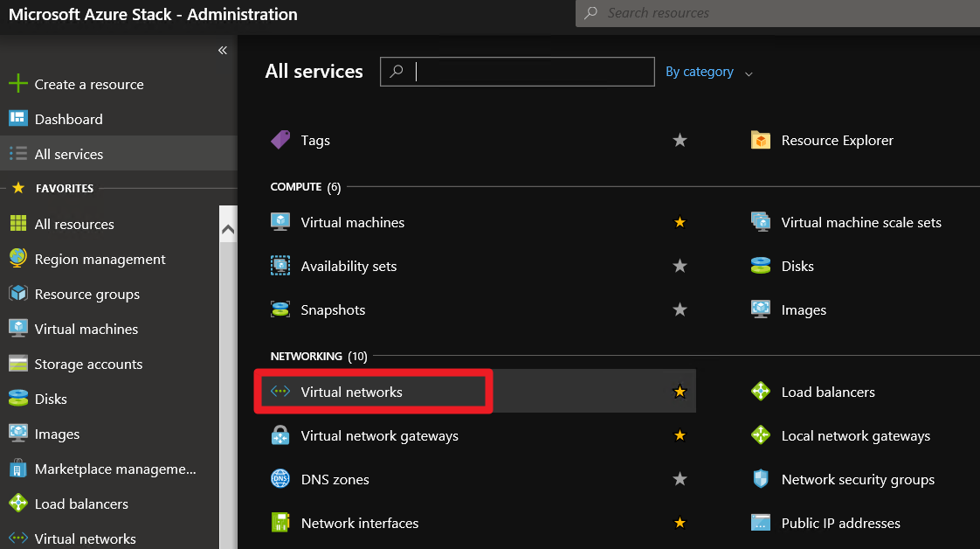Open the Network security groups shield icon

coord(761,479)
